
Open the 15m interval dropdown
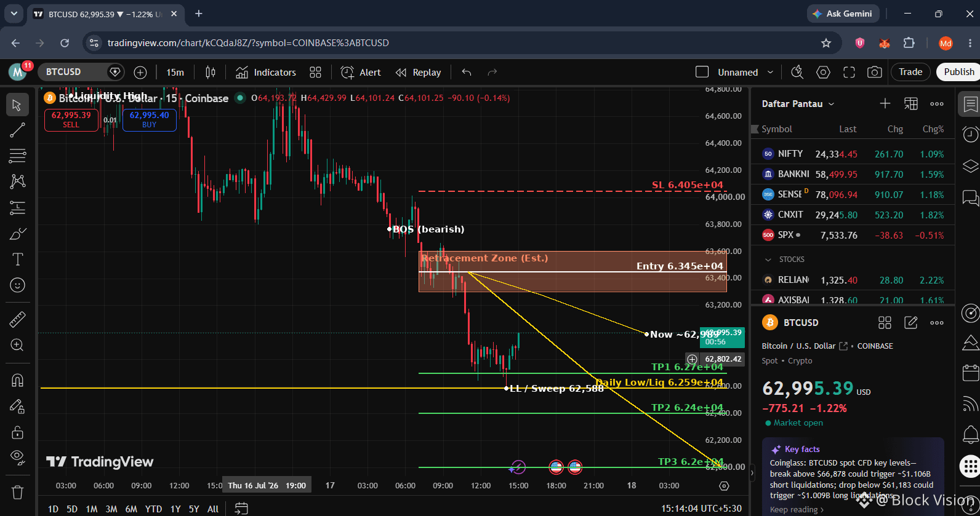click(175, 73)
